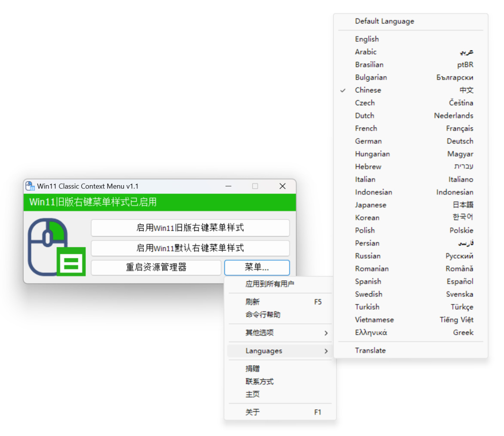Choose 刷新 in the menu
Image resolution: width=504 pixels, height=436 pixels.
pos(280,302)
